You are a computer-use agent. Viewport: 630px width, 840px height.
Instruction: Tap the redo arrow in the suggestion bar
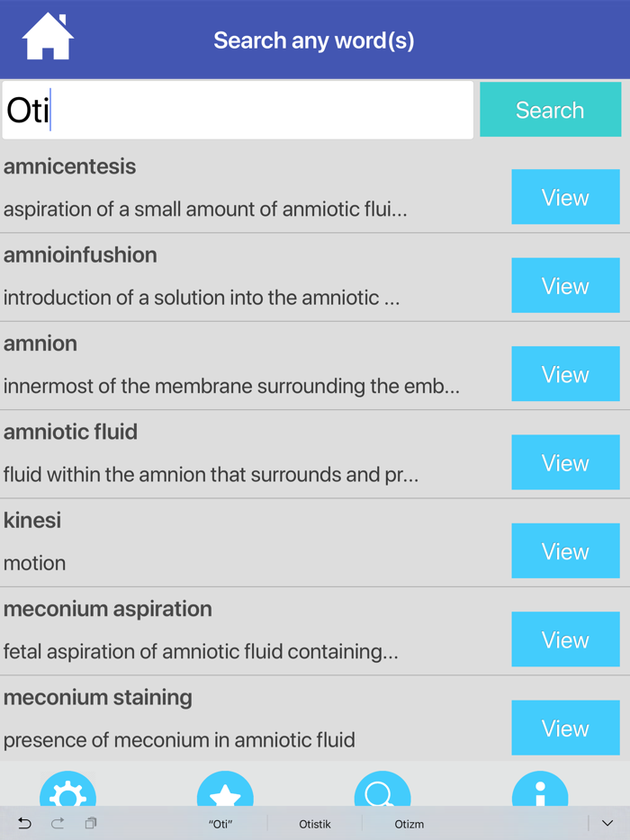(x=57, y=823)
